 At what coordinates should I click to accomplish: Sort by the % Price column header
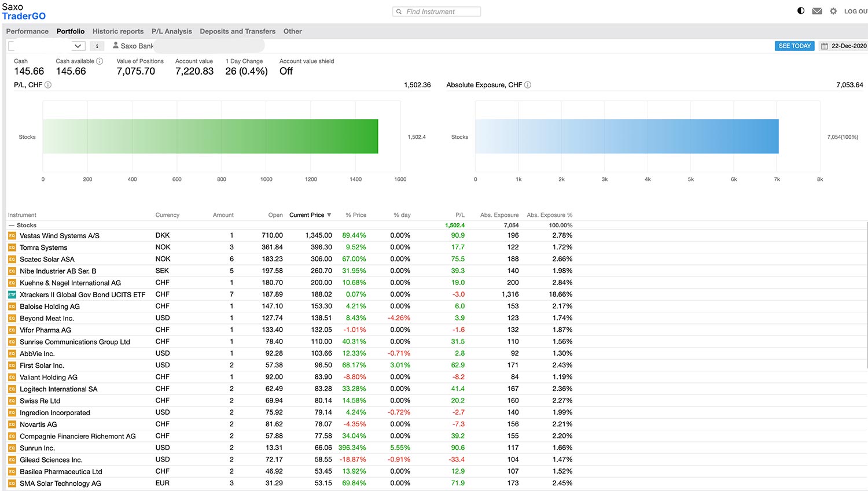[356, 215]
